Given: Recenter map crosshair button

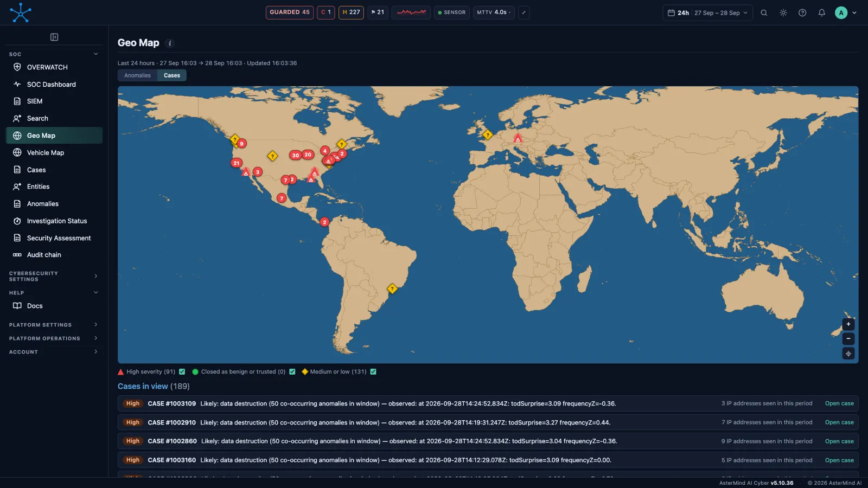Looking at the screenshot, I should (848, 354).
